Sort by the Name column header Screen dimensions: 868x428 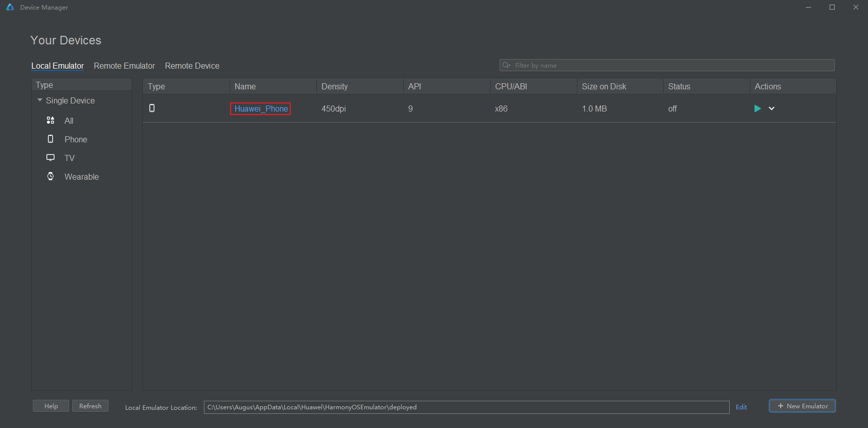coord(273,86)
